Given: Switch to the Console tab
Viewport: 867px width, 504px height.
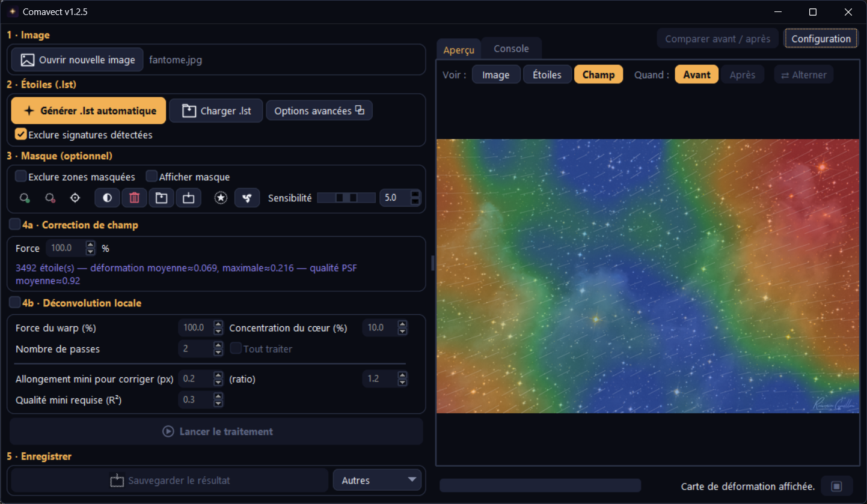Looking at the screenshot, I should [x=511, y=49].
